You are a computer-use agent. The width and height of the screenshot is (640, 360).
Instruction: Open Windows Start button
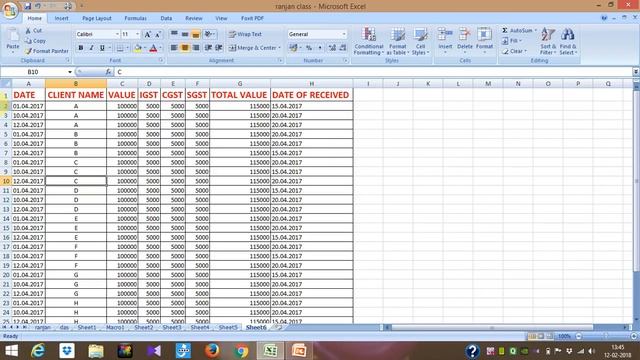tap(11, 351)
